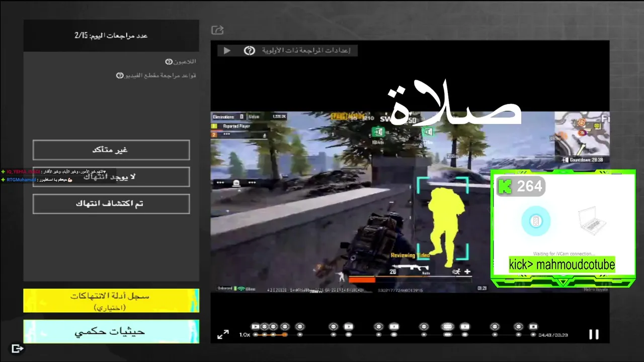The width and height of the screenshot is (644, 362).
Task: Click the laptop icon in the iVCam panel
Action: [592, 222]
